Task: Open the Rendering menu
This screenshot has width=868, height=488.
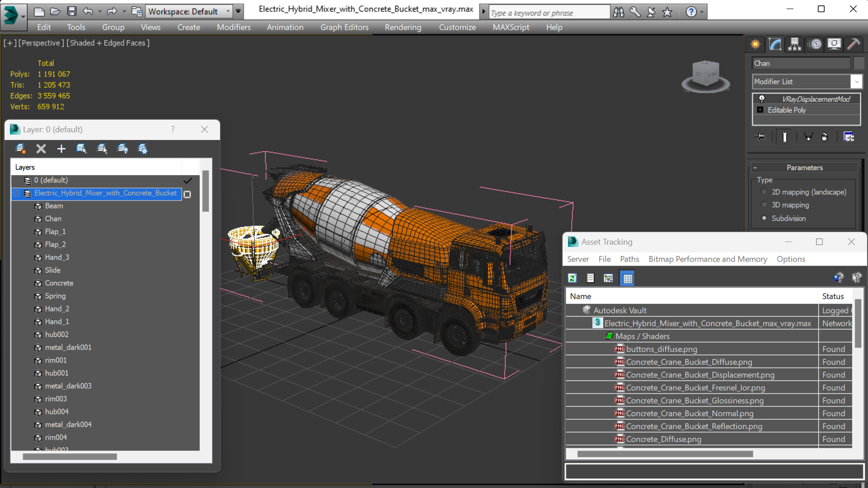Action: (x=403, y=27)
